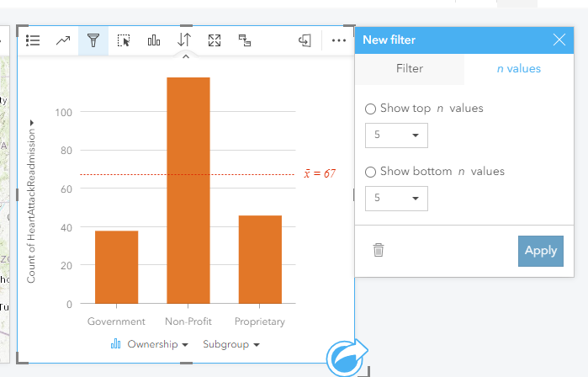Image resolution: width=588 pixels, height=377 pixels.
Task: Click the flip card icon
Action: coord(305,40)
